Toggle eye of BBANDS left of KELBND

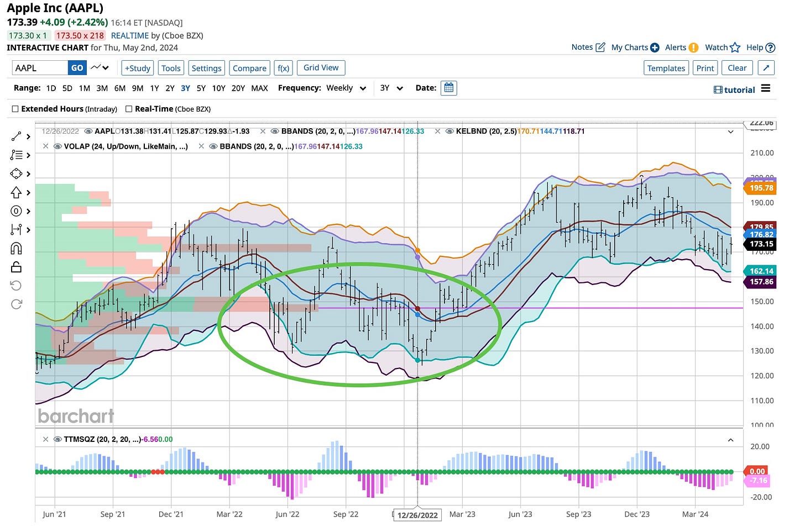(275, 131)
